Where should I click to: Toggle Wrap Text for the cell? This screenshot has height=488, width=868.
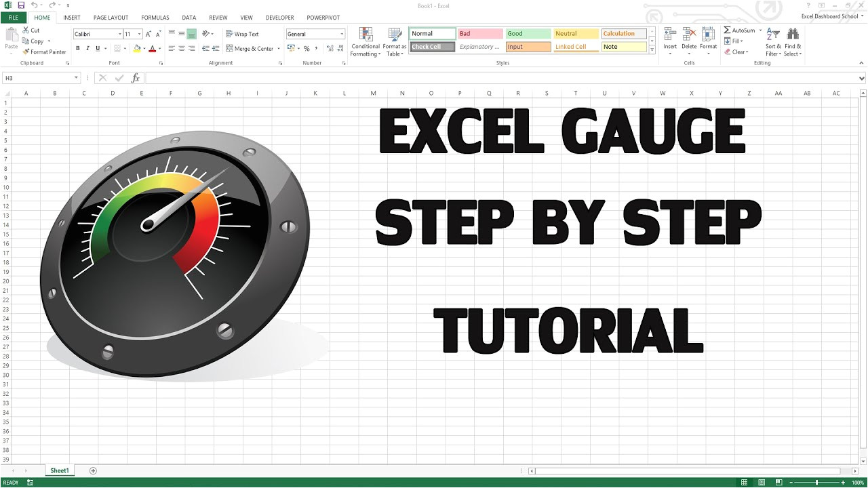[x=242, y=34]
